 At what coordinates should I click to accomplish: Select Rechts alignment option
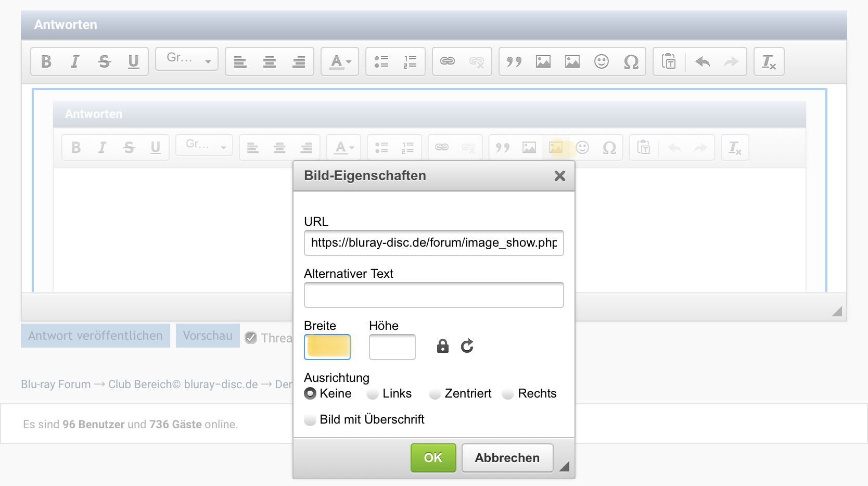[508, 394]
